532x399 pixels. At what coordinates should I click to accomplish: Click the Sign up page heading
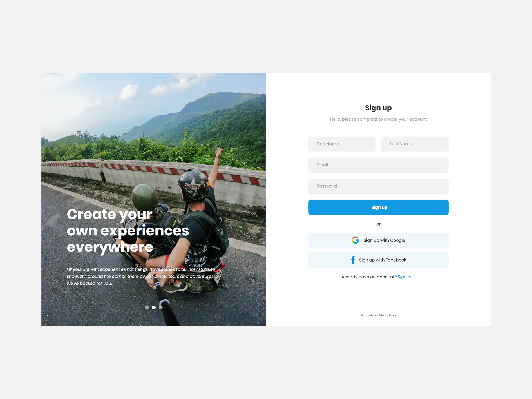tap(378, 108)
